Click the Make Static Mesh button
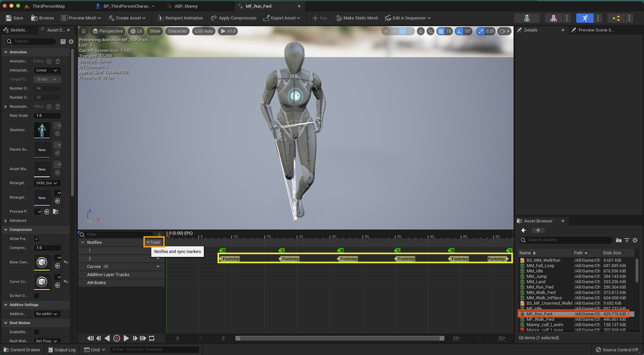This screenshot has height=355, width=644. pos(356,18)
